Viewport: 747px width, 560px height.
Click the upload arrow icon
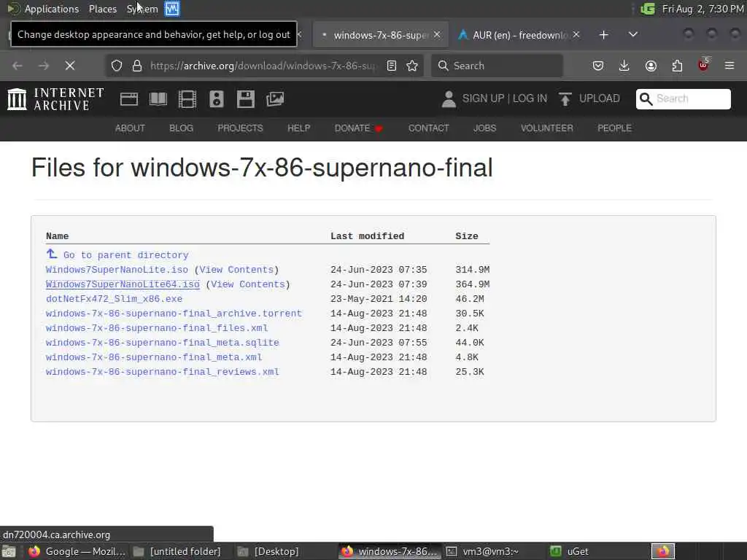(565, 99)
